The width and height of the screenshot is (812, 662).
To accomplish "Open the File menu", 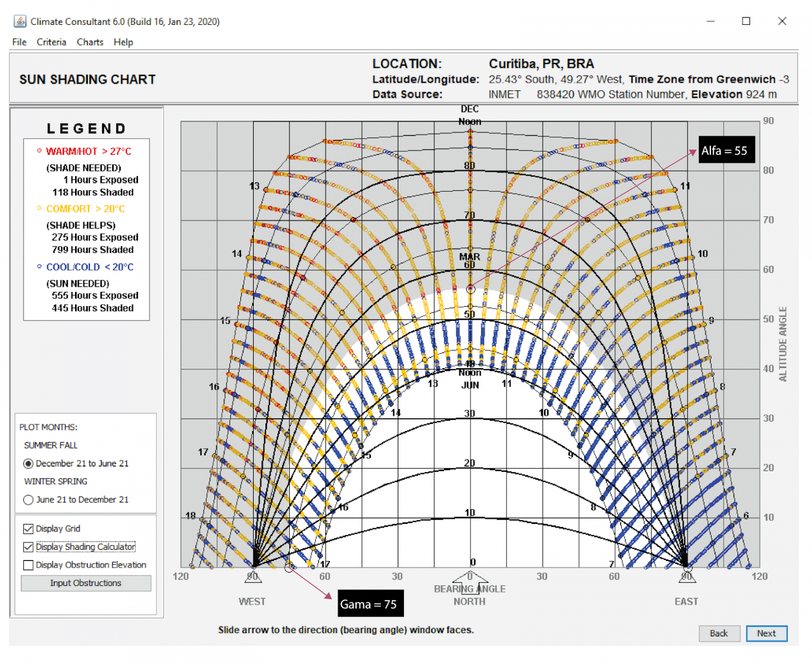I will [20, 42].
